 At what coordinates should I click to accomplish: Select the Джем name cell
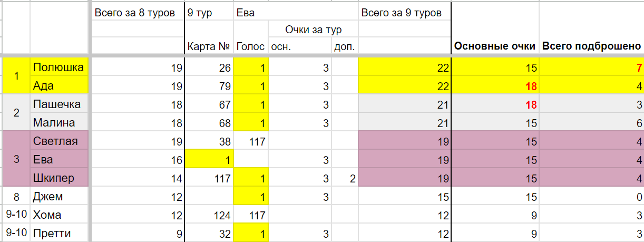60,197
